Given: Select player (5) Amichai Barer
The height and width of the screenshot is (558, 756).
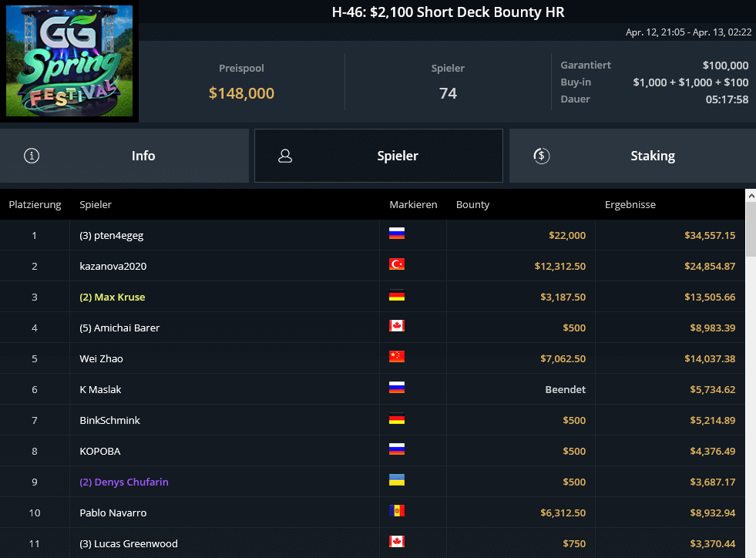Looking at the screenshot, I should coord(119,328).
